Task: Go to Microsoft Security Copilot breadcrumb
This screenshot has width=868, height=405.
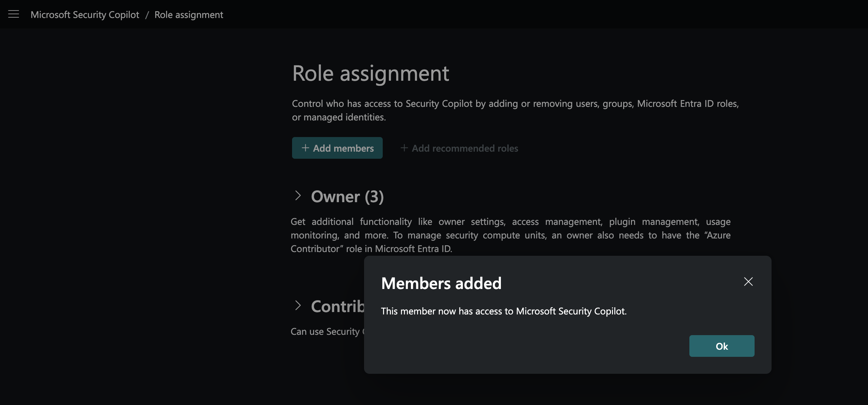Action: 85,15
